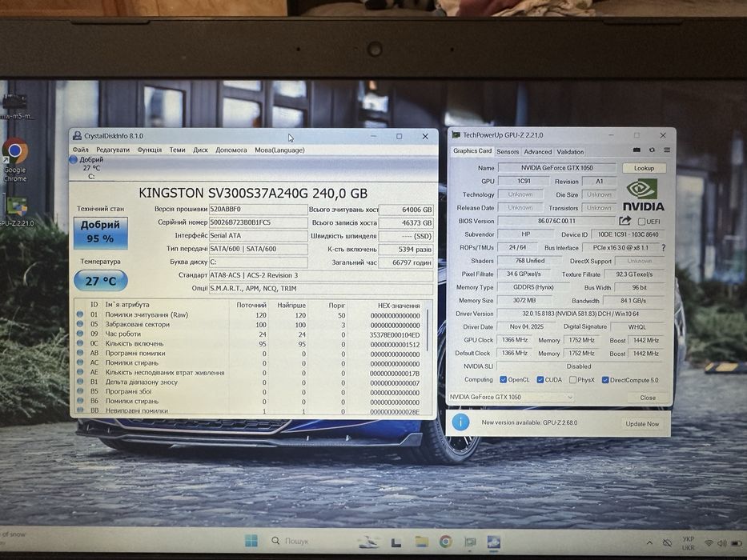Click the battery tray icon
The height and width of the screenshot is (560, 747).
(x=737, y=543)
